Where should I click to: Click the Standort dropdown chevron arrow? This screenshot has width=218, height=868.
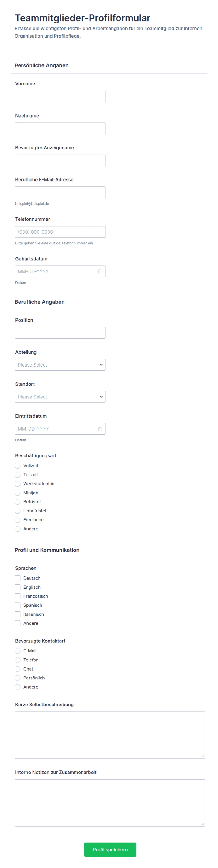101,397
